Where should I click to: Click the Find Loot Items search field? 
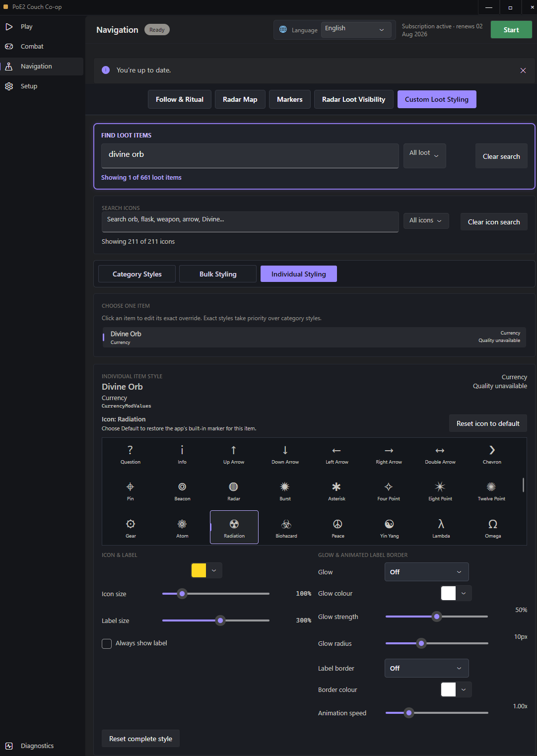click(250, 155)
